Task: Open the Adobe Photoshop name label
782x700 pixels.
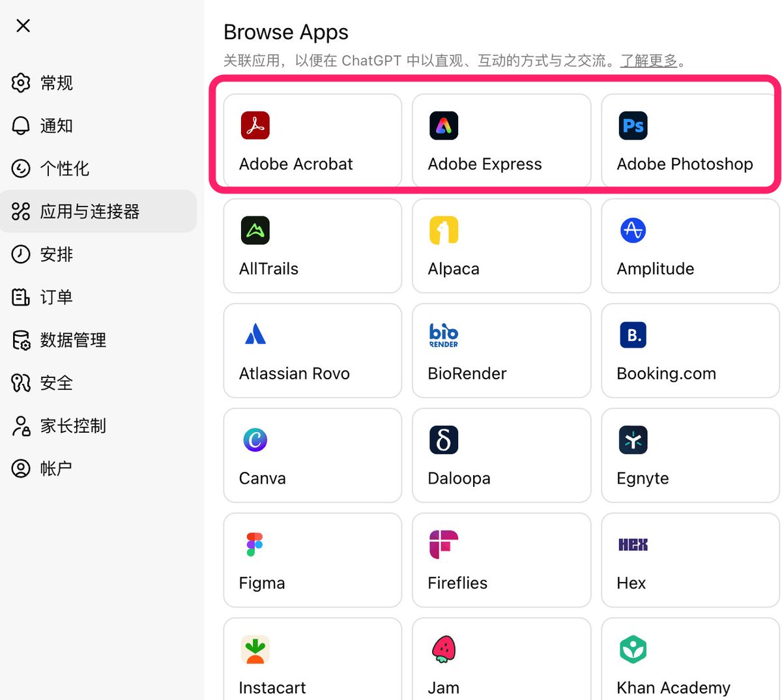Action: click(x=685, y=164)
